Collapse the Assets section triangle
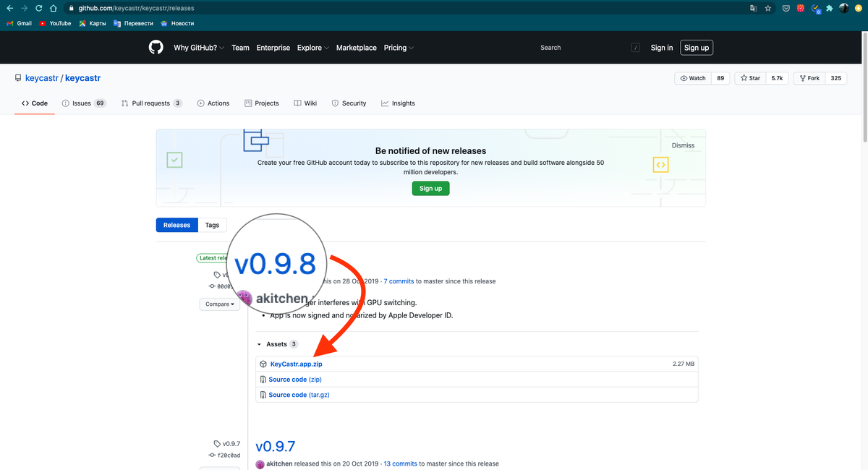This screenshot has height=470, width=868. pos(259,344)
